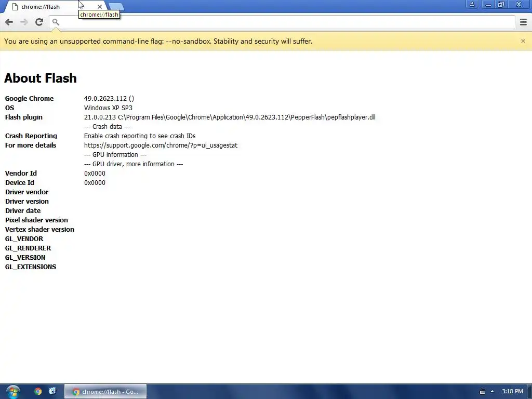Click the GL_VENDOR label
The image size is (532, 399).
[x=24, y=239]
